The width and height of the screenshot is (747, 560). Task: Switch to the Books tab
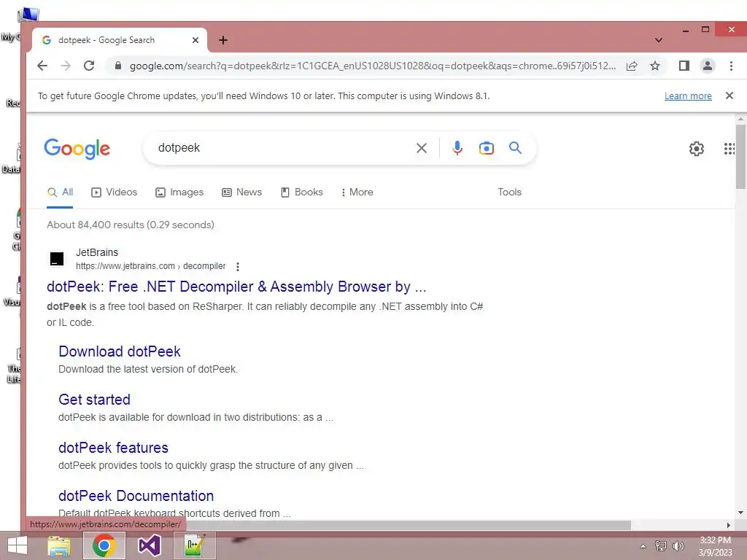[x=301, y=192]
